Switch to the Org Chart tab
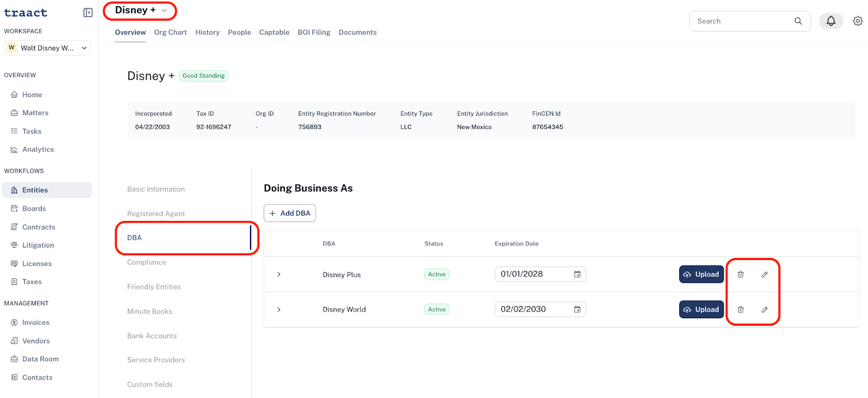Screen dimensions: 868x398 [170, 33]
